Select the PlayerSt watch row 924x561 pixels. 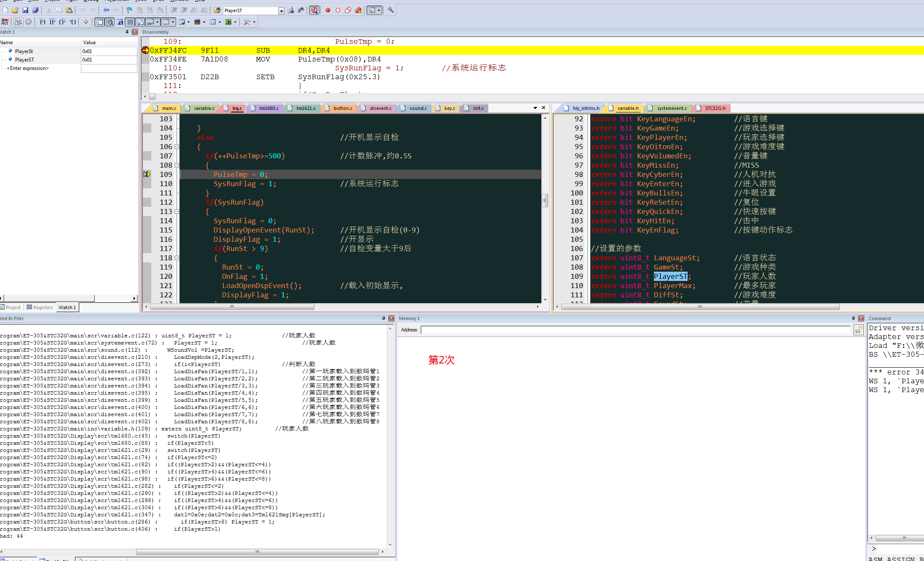coord(69,51)
